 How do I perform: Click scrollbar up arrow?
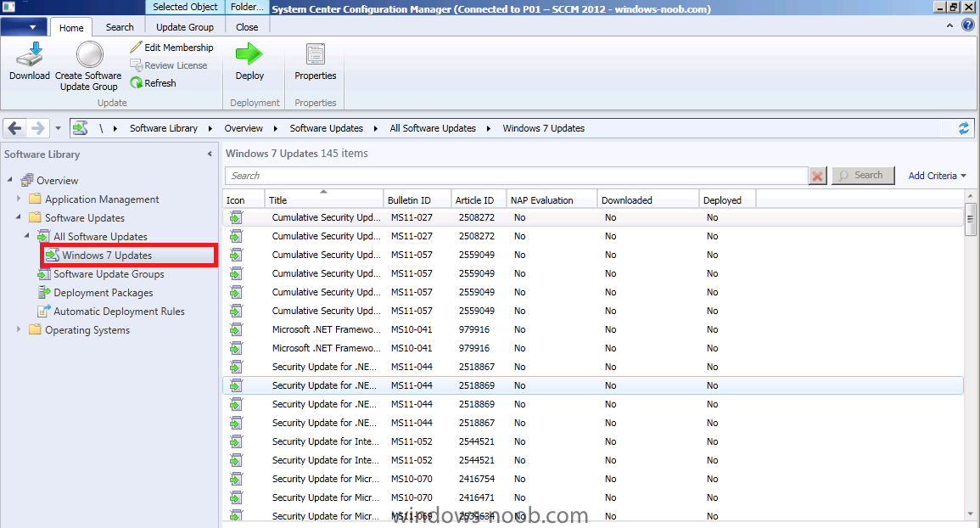tap(970, 195)
